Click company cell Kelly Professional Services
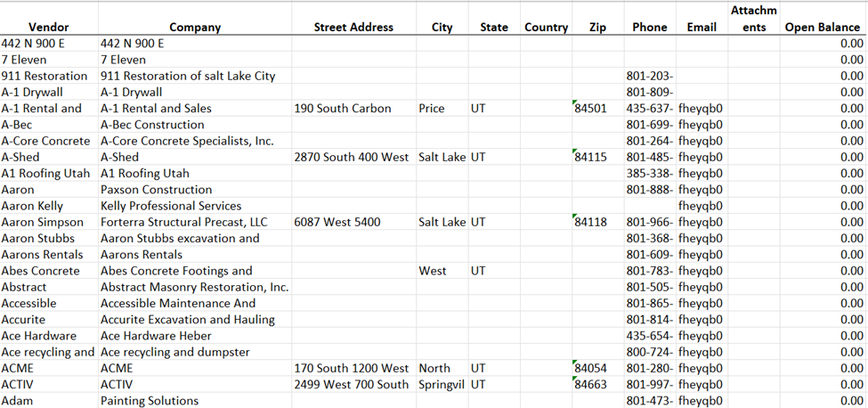 tap(195, 206)
